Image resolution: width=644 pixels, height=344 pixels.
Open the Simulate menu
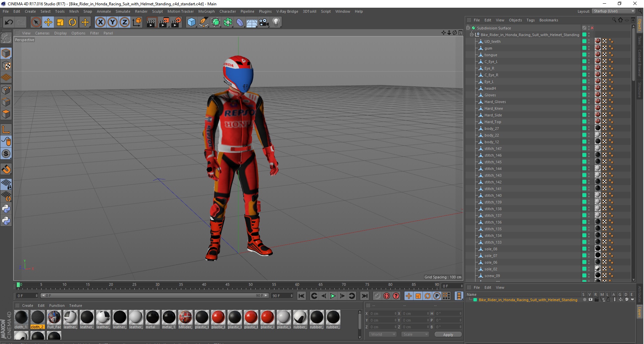coord(123,11)
